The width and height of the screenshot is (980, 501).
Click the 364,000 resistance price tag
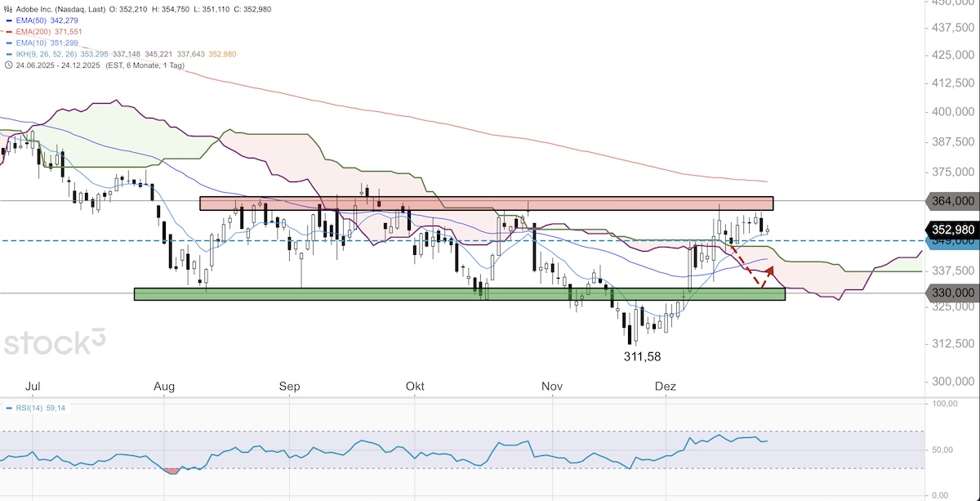click(951, 200)
